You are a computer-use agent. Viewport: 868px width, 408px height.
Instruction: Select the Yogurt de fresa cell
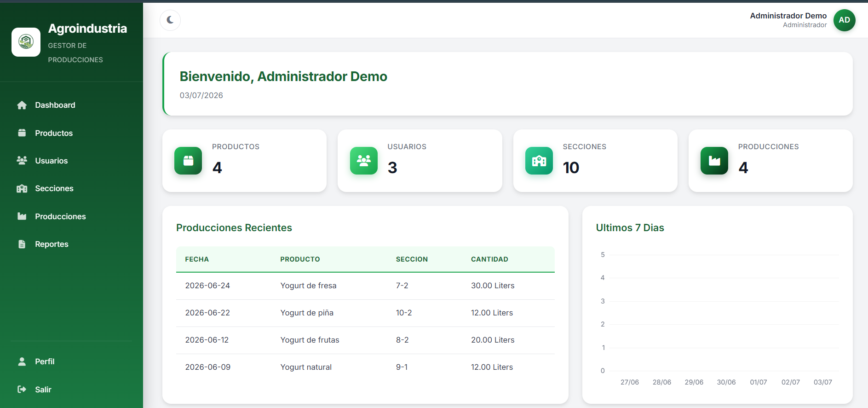point(308,286)
